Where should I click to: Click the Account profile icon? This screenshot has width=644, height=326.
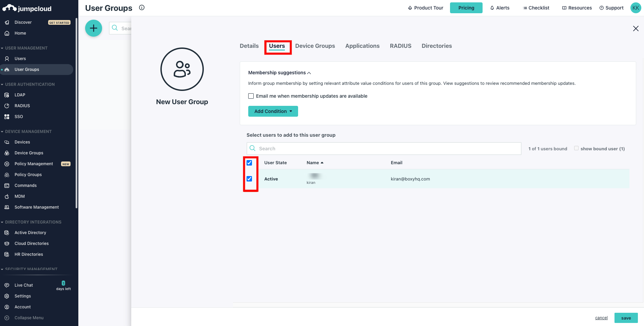(7, 307)
